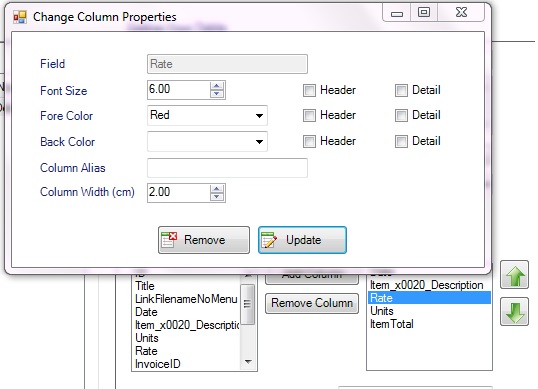Increase Font Size with up spinner
The height and width of the screenshot is (389, 538).
[217, 86]
